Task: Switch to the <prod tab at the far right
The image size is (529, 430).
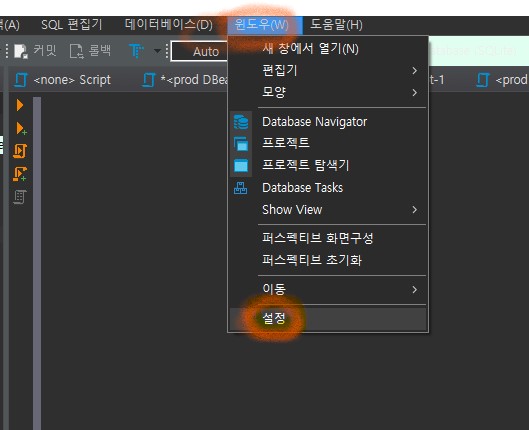Action: (x=502, y=80)
